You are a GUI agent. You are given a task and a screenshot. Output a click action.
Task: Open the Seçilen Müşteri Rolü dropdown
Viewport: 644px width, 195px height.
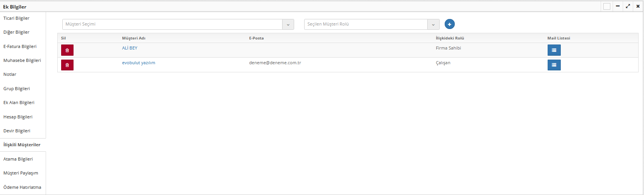tap(433, 24)
